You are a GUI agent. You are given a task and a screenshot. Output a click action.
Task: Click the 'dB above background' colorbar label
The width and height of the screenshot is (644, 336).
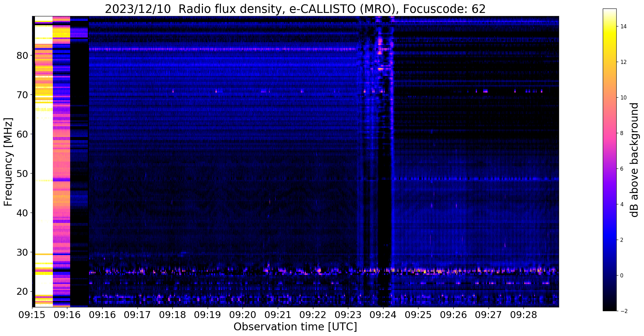[635, 160]
